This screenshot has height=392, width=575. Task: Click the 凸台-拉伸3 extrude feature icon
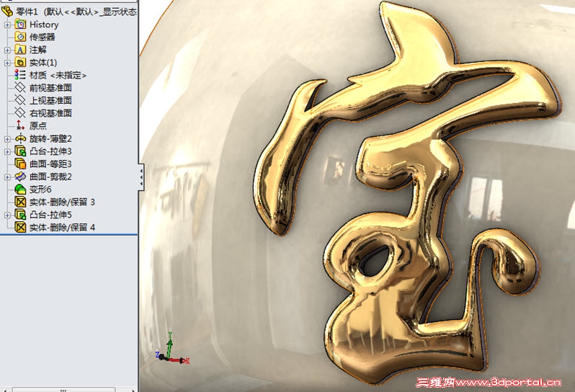click(20, 151)
